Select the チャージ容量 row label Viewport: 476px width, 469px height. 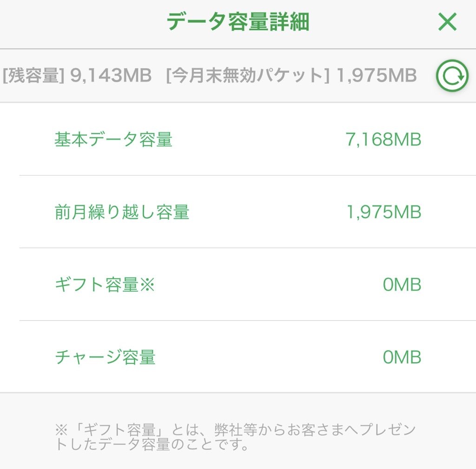click(x=106, y=358)
